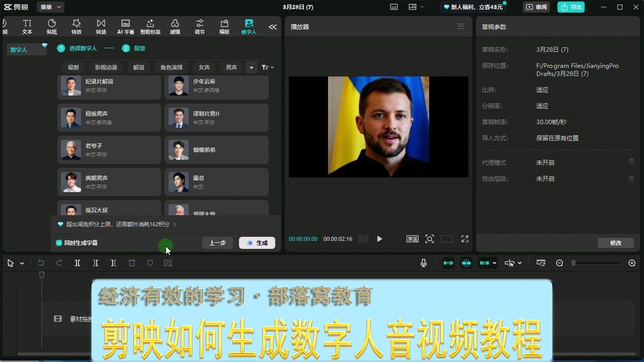Toggle auto snapping in timeline
The image size is (644, 362).
[x=466, y=263]
